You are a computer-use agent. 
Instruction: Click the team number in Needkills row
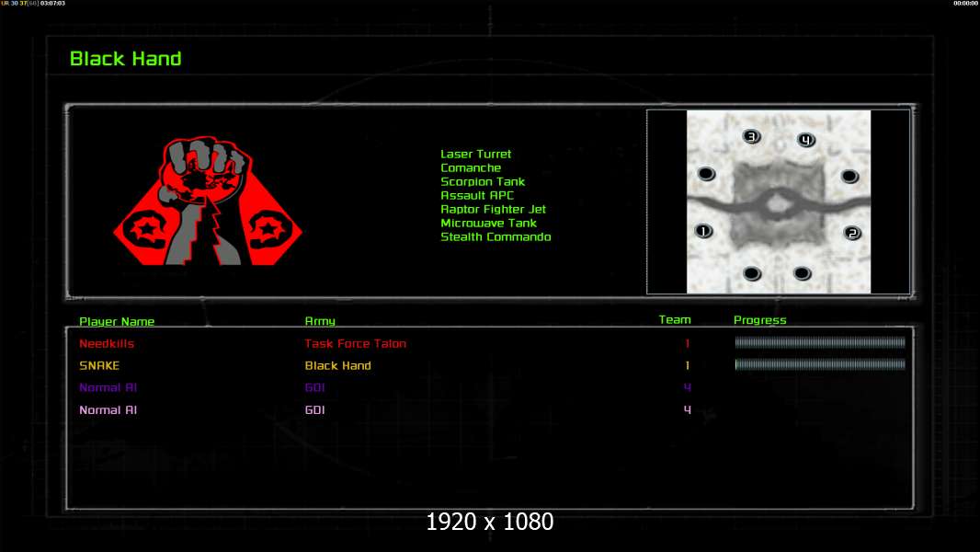(687, 343)
